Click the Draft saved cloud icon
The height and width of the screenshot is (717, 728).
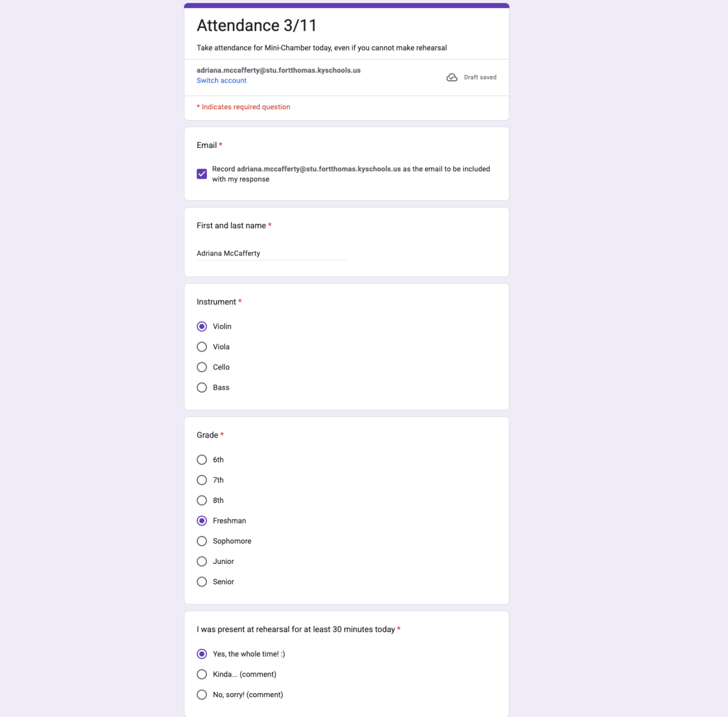(452, 77)
